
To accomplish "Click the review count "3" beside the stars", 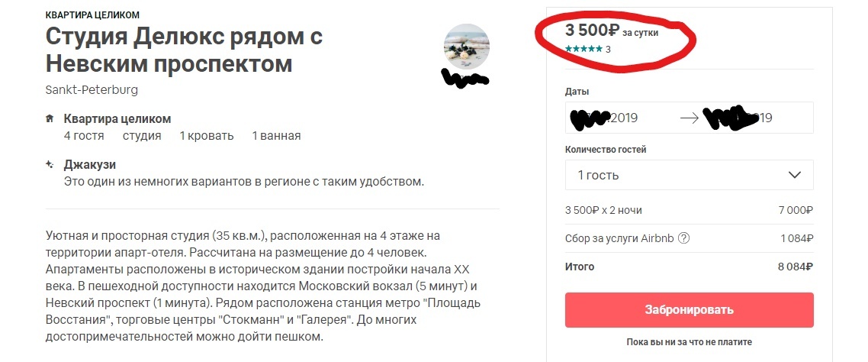I will [608, 49].
